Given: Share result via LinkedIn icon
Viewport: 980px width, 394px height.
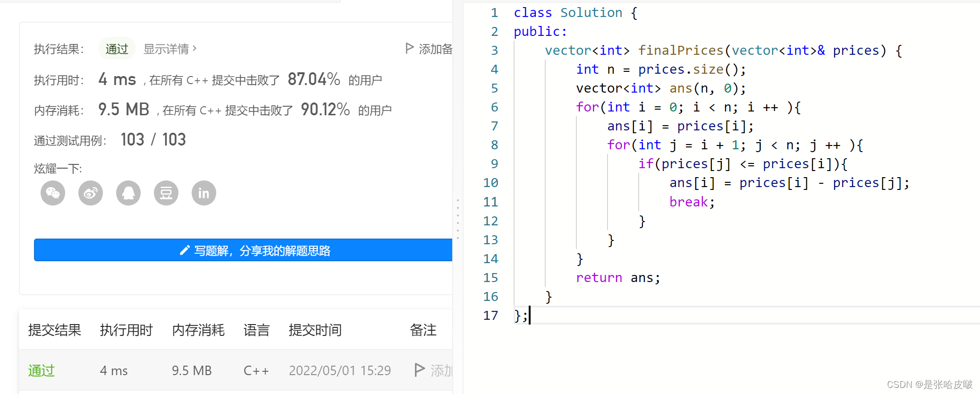Looking at the screenshot, I should (x=204, y=193).
